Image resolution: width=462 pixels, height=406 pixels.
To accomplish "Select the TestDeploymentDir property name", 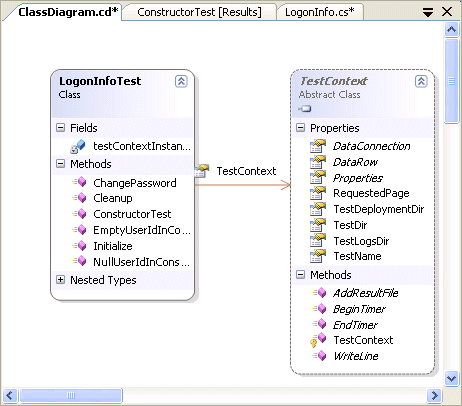I will [x=379, y=209].
